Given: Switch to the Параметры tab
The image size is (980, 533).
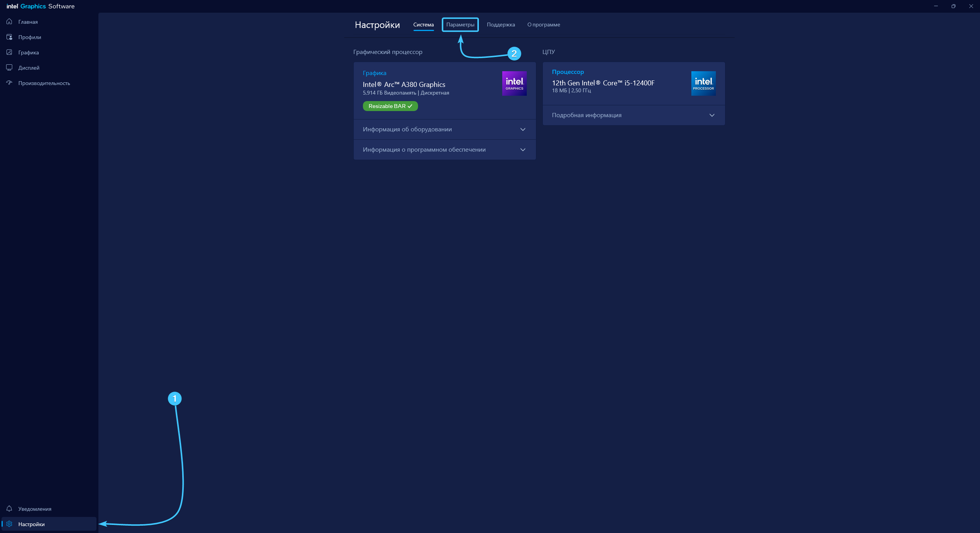Looking at the screenshot, I should point(460,25).
